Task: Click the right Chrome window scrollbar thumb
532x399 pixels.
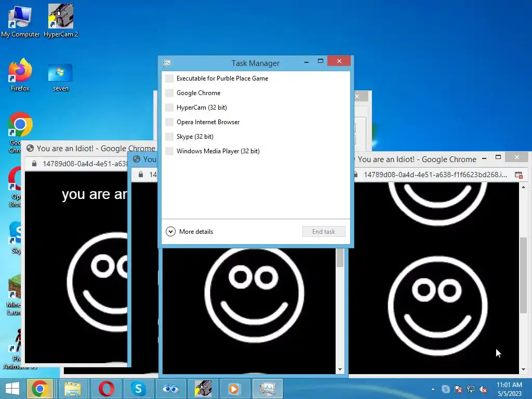Action: click(524, 275)
